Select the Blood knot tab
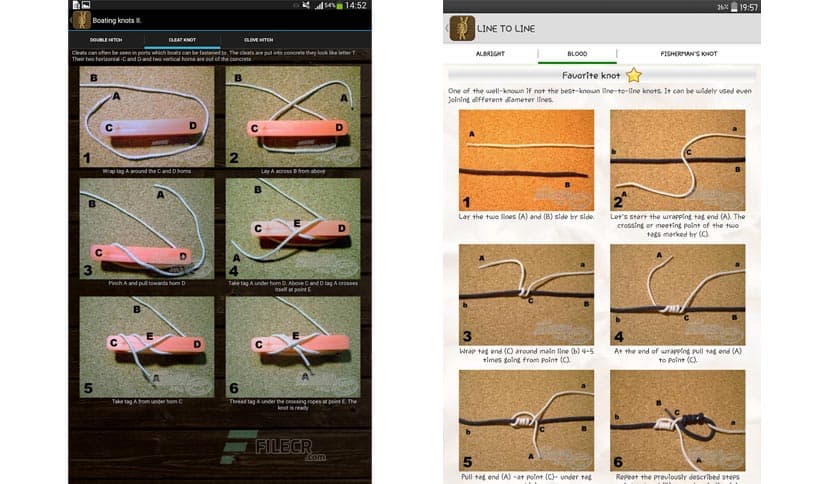This screenshot has width=836, height=484. coord(577,54)
